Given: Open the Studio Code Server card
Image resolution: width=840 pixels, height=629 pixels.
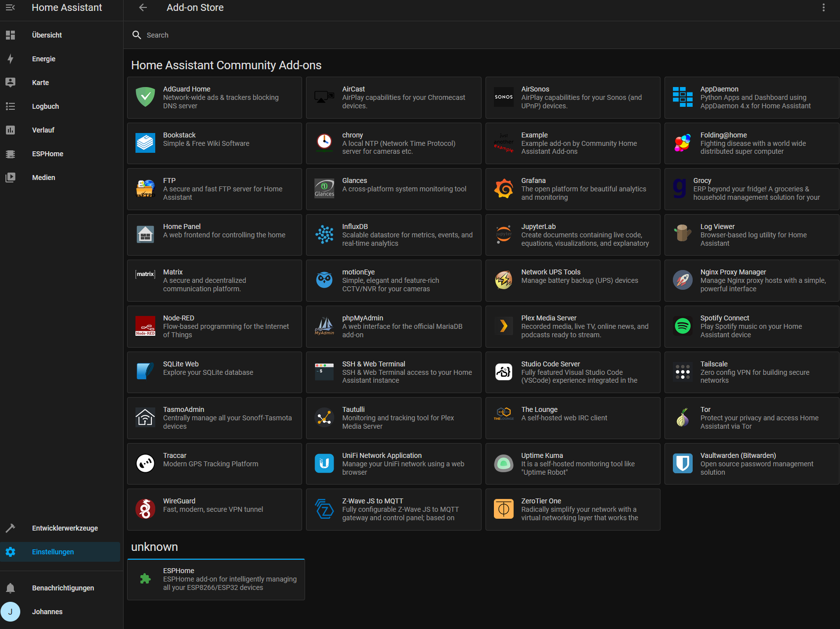Looking at the screenshot, I should (573, 372).
